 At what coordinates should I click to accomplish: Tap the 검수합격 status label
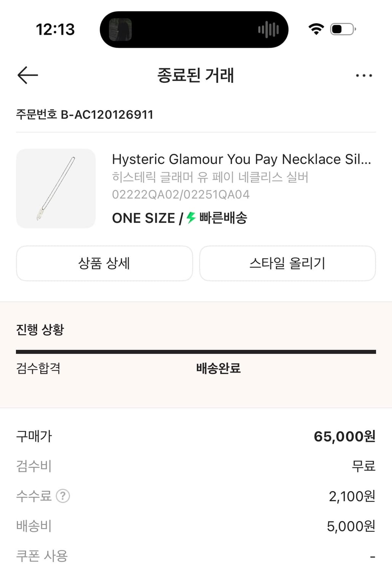pyautogui.click(x=38, y=368)
